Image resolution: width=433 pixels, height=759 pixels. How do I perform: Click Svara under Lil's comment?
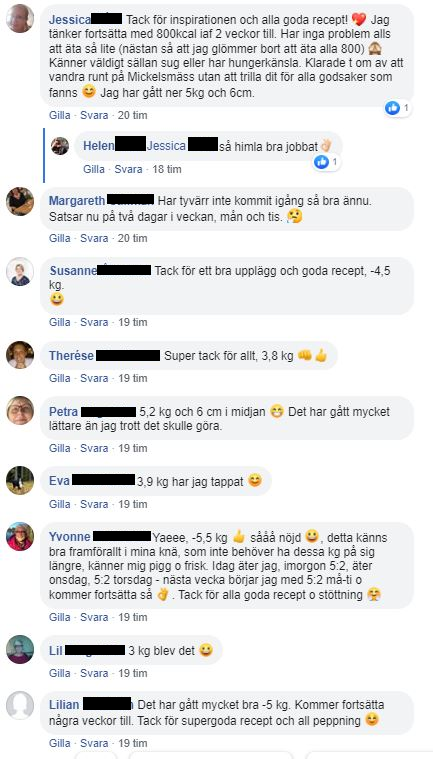point(94,673)
